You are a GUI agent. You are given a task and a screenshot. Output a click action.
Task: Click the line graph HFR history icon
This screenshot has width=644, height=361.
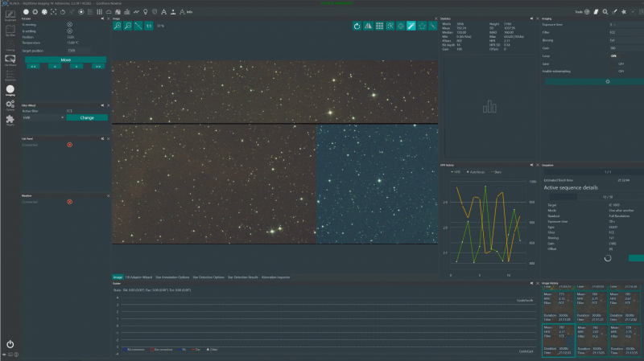pos(136,12)
